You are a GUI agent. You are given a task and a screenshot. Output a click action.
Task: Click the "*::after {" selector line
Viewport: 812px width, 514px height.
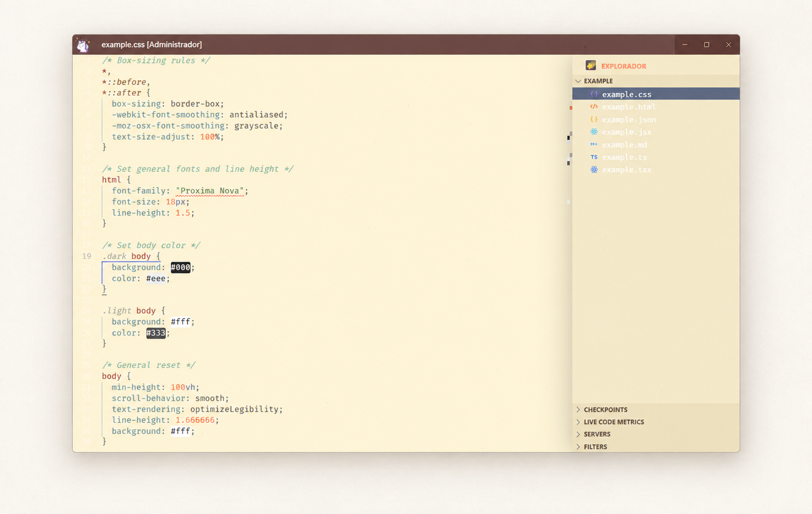(x=126, y=93)
